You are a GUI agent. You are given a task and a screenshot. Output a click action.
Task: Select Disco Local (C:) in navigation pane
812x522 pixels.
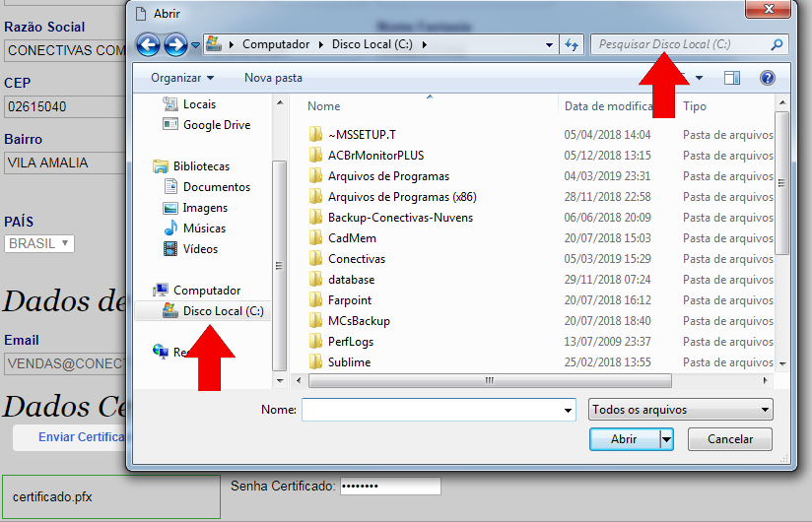[223, 311]
